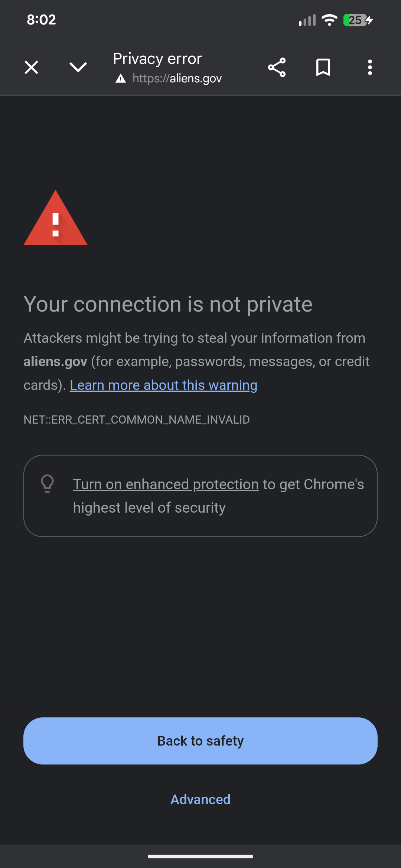Tap the Wi-Fi status icon
This screenshot has height=868, width=401.
tap(329, 20)
